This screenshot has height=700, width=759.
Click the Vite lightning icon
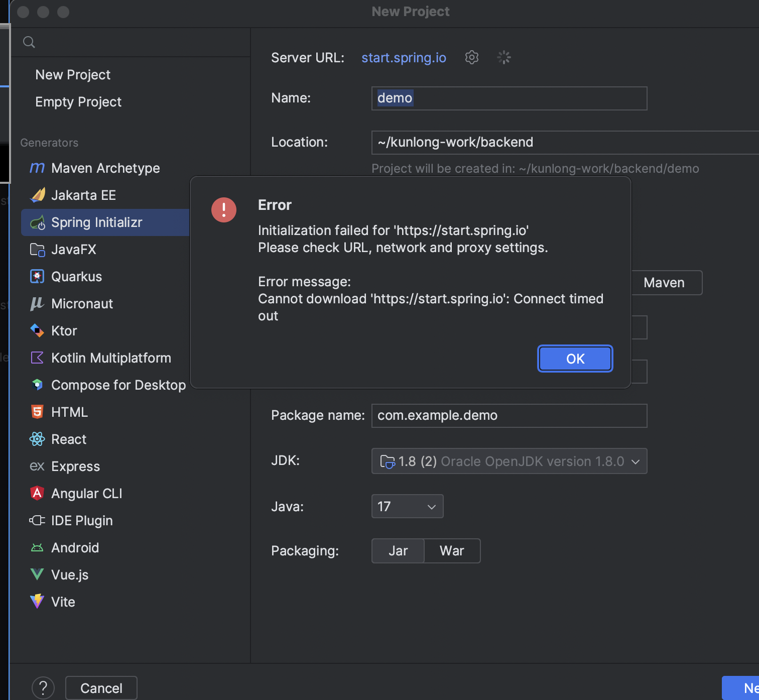[x=37, y=602]
